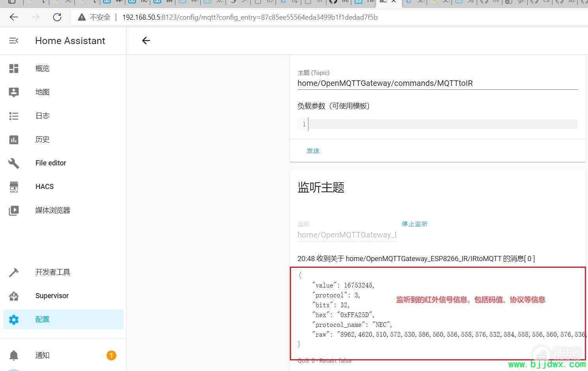
Task: Click the 不安全 security warning icon
Action: click(x=82, y=17)
